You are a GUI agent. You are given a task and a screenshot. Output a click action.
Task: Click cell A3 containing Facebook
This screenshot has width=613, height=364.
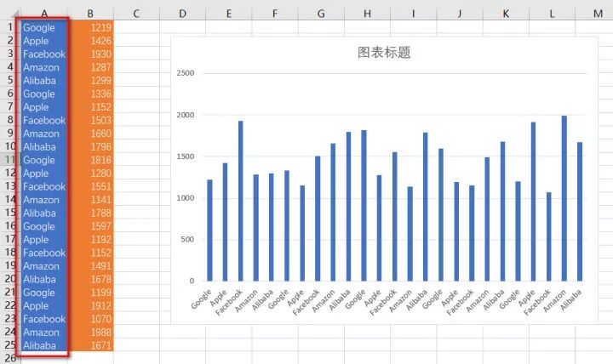[x=44, y=54]
